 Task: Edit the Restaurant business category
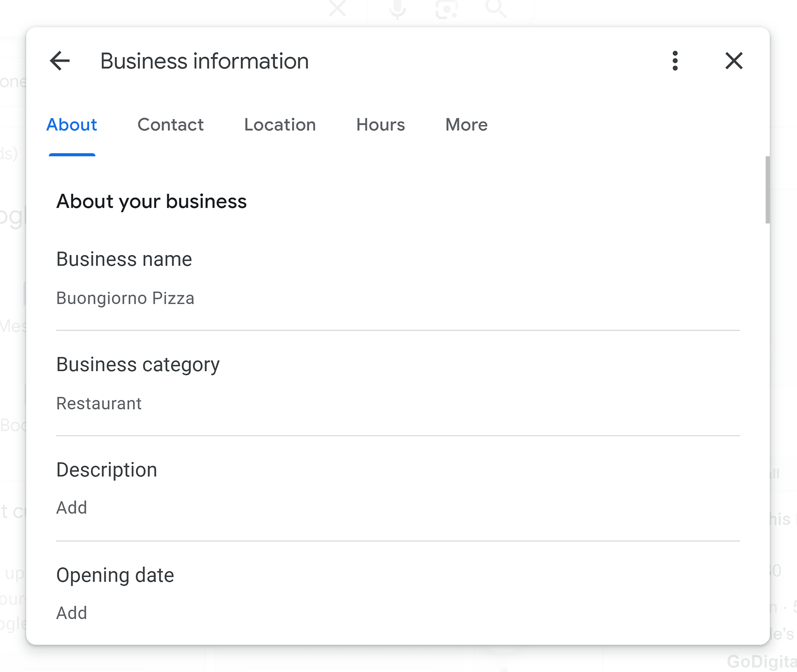pyautogui.click(x=99, y=404)
